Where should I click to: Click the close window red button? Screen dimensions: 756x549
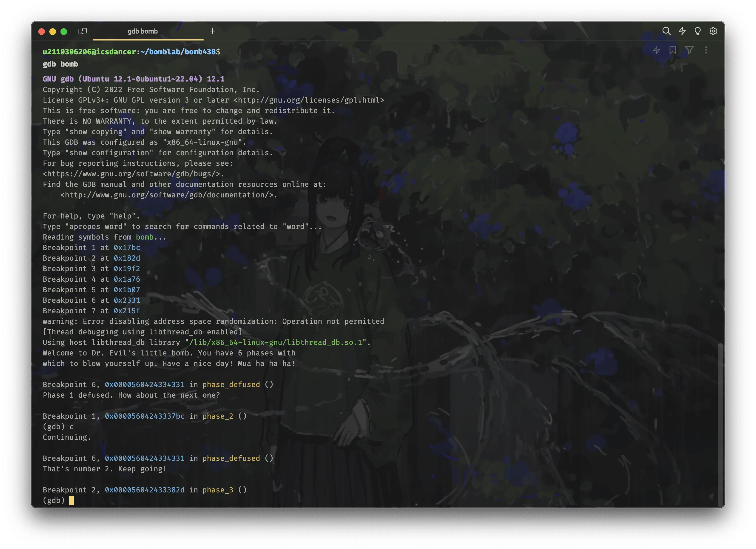point(42,31)
